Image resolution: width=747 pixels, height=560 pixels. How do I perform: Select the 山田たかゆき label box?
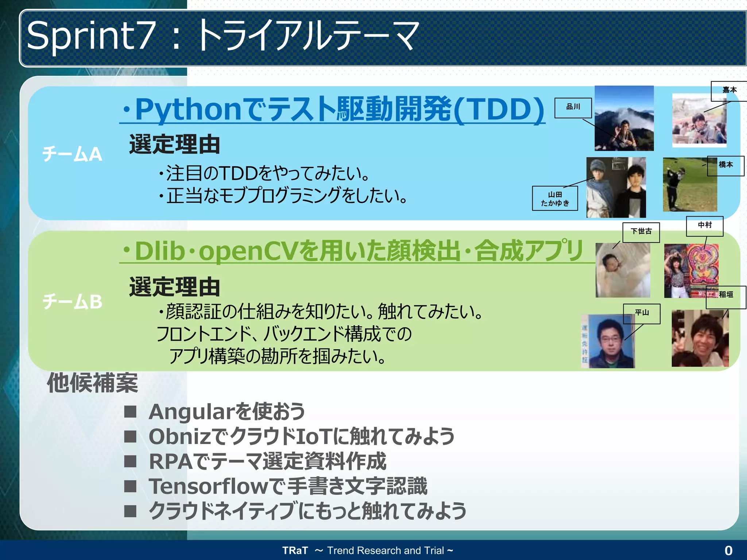click(x=555, y=198)
